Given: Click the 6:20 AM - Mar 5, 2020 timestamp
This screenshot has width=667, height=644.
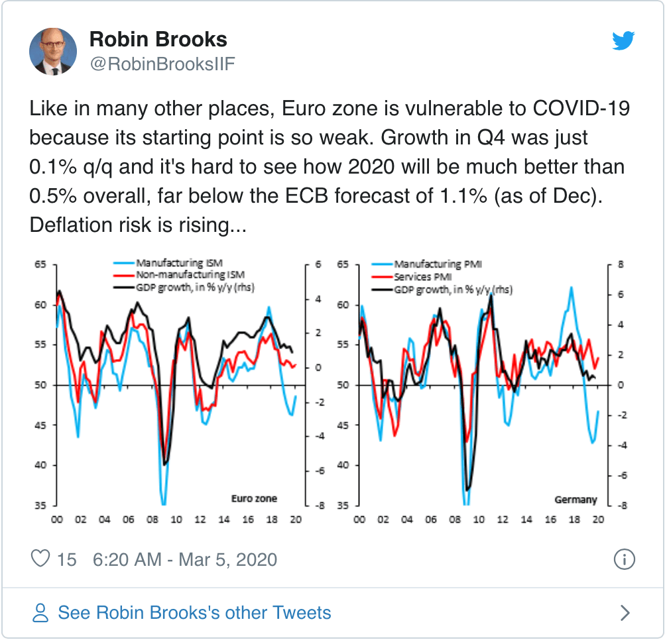Looking at the screenshot, I should pos(185,560).
